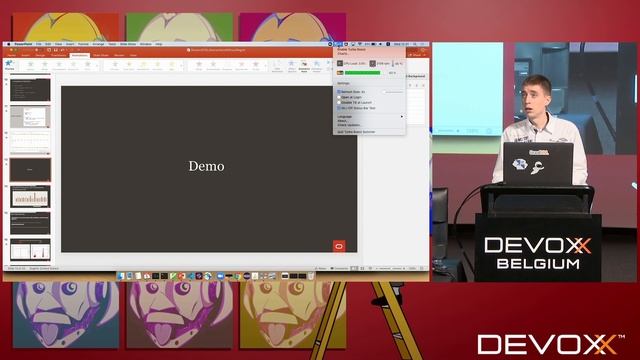
Task: Select the topmost dark text slide thumbnail
Action: [30, 89]
